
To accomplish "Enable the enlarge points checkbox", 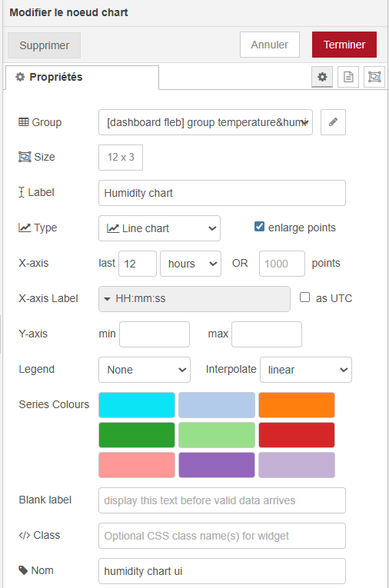I will (259, 227).
